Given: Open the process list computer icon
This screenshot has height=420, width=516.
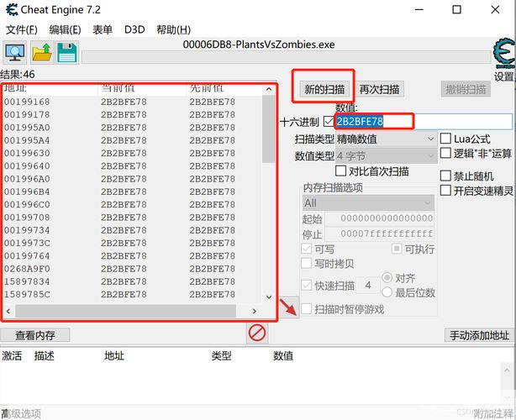Looking at the screenshot, I should pyautogui.click(x=15, y=53).
